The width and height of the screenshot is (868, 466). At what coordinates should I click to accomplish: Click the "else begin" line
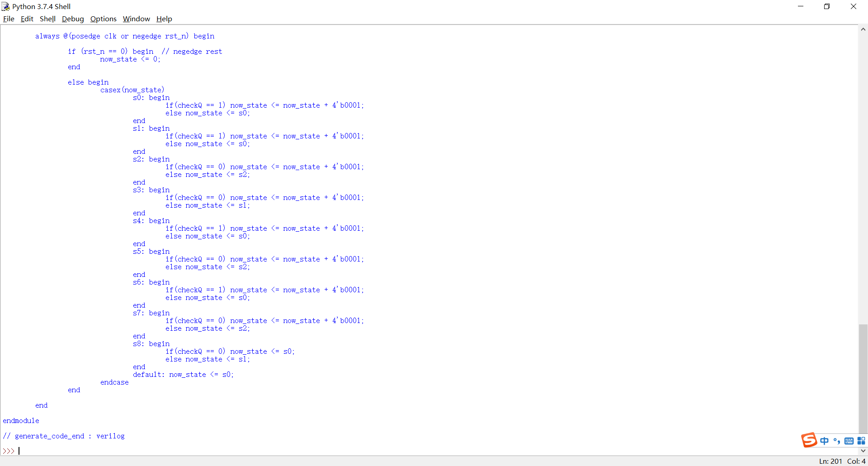[88, 82]
